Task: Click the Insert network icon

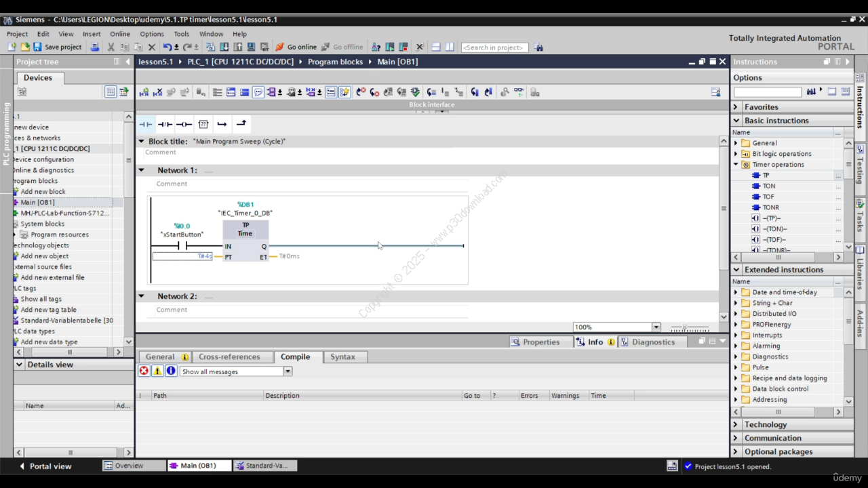Action: click(x=144, y=92)
